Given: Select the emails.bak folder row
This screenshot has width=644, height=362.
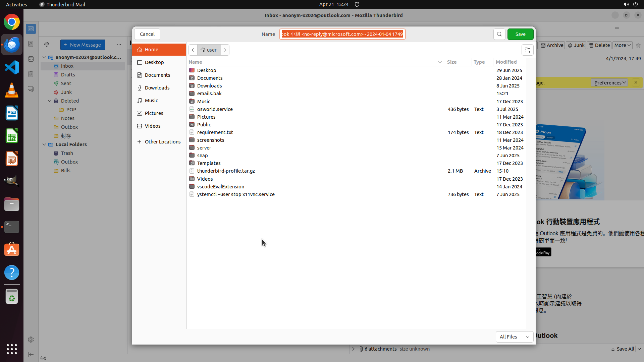Looking at the screenshot, I should tap(209, 94).
